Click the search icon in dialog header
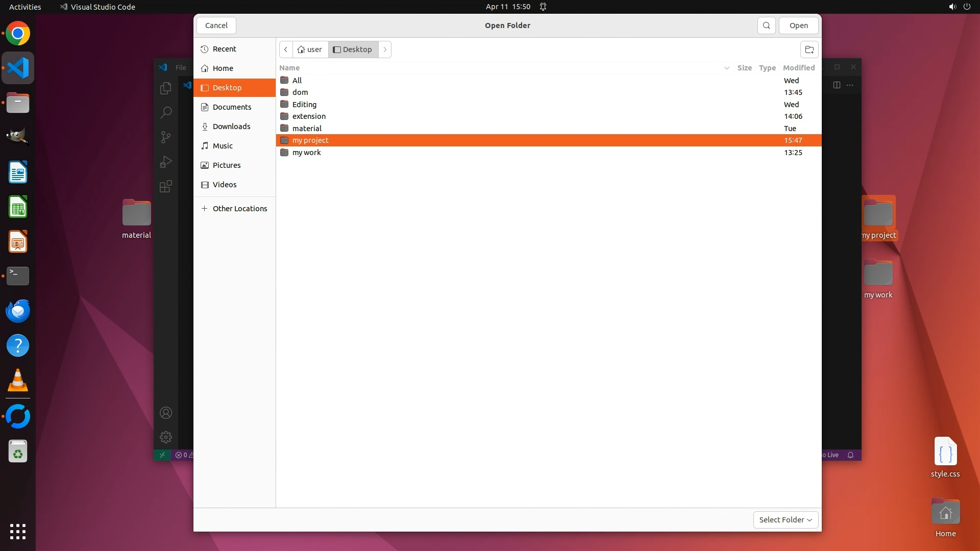Image resolution: width=980 pixels, height=551 pixels. (x=766, y=26)
